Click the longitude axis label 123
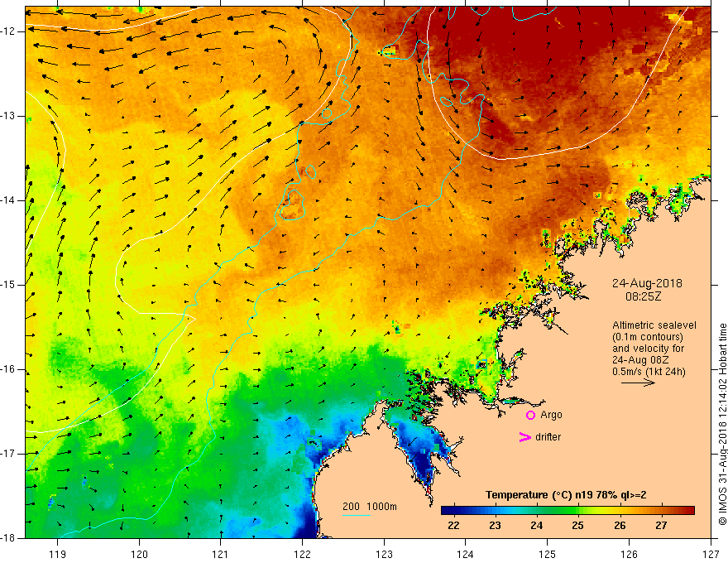This screenshot has height=563, width=728. point(384,554)
